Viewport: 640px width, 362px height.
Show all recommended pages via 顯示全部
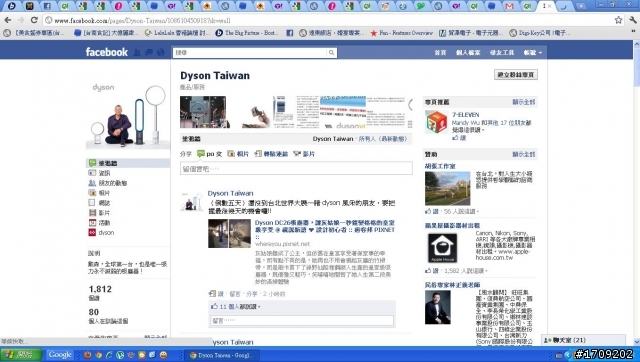524,102
